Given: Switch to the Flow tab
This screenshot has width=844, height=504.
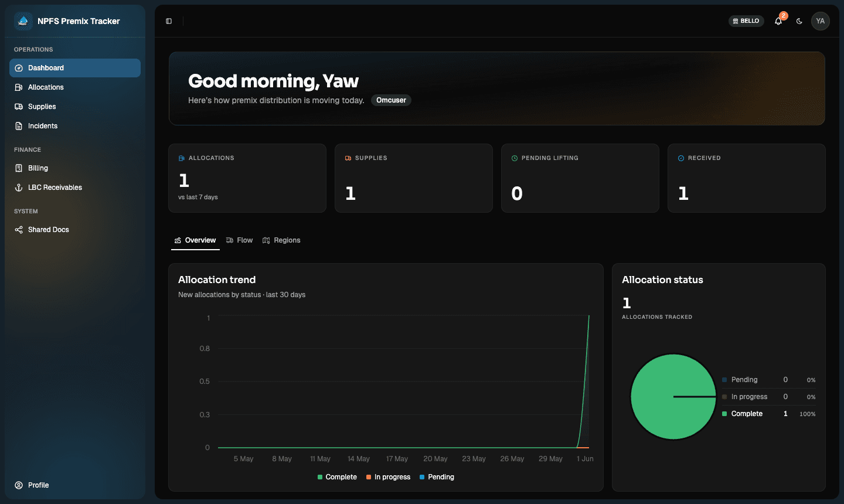Looking at the screenshot, I should tap(239, 240).
